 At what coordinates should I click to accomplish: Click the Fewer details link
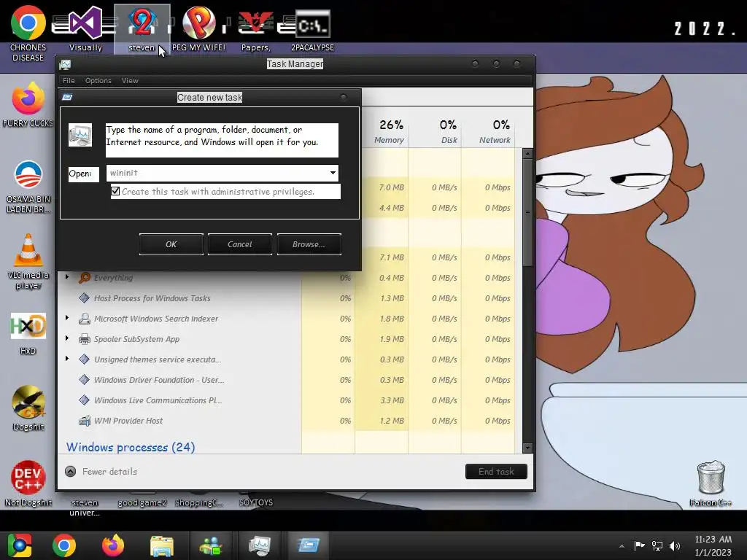pos(109,472)
